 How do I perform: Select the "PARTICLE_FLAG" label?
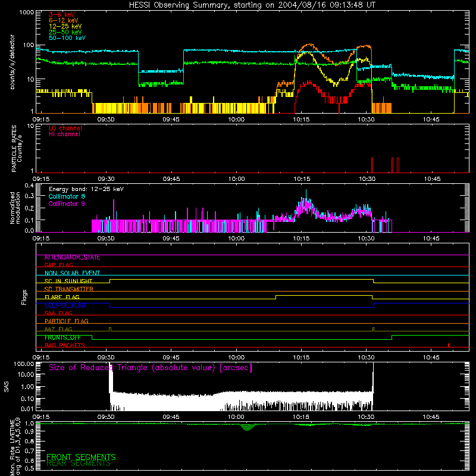click(x=67, y=321)
